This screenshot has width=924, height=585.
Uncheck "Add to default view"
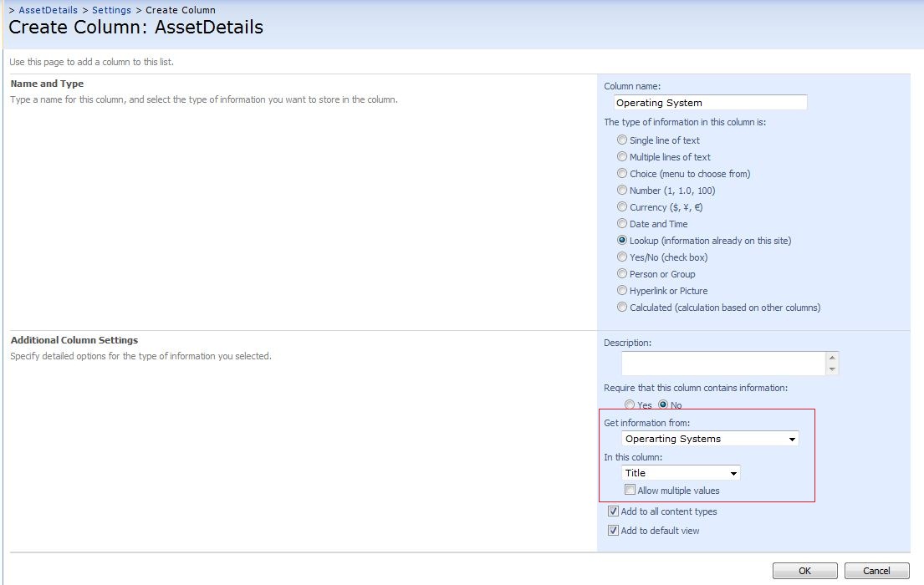[613, 530]
